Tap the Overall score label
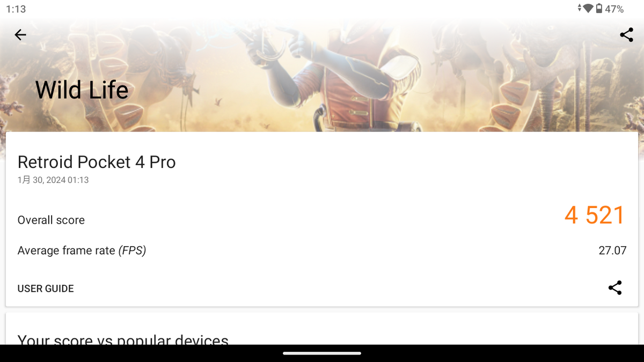Viewport: 644px width, 362px height. coord(51,220)
